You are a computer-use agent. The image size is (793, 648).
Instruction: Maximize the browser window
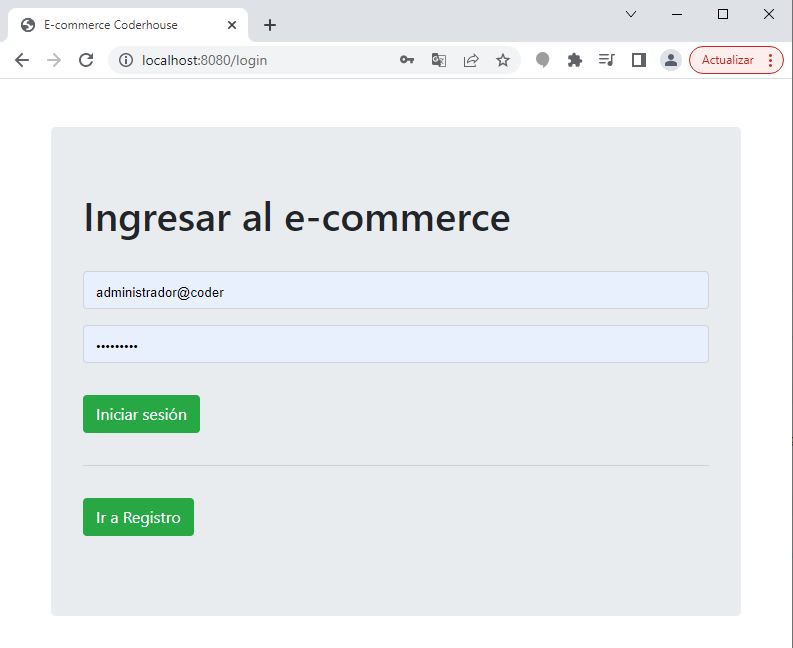tap(723, 14)
